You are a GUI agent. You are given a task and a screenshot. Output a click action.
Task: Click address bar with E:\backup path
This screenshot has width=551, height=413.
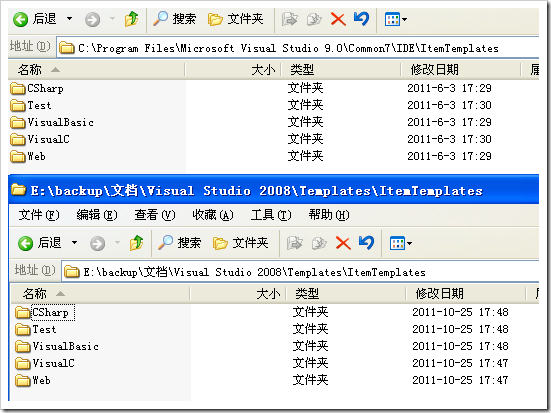300,272
